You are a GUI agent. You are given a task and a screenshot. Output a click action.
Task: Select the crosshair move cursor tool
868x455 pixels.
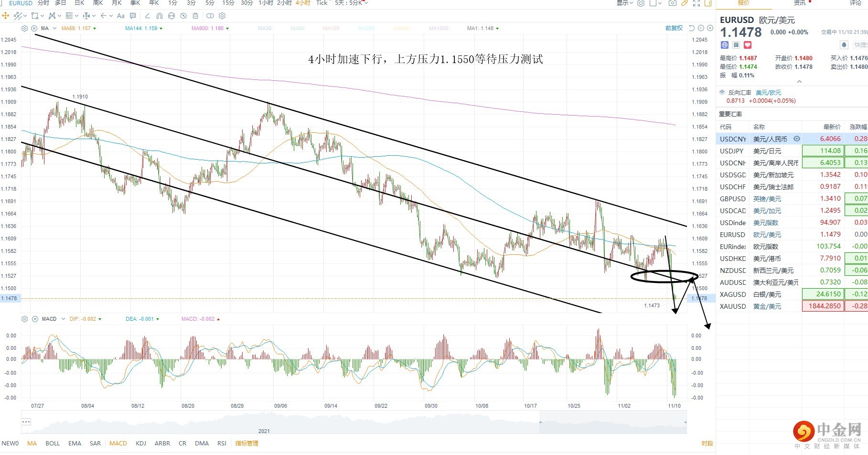click(x=6, y=16)
